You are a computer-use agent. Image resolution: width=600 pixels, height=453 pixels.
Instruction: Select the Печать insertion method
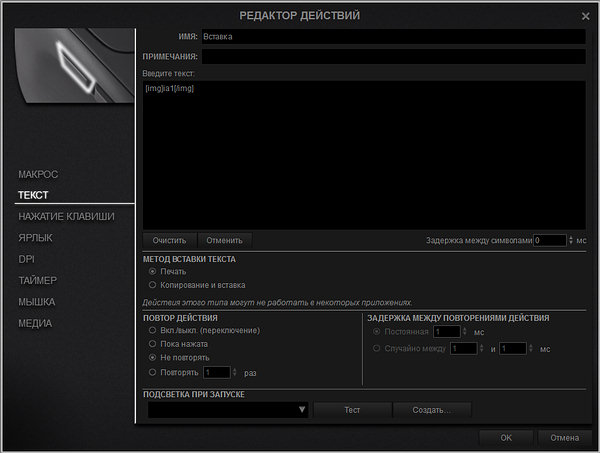point(152,271)
